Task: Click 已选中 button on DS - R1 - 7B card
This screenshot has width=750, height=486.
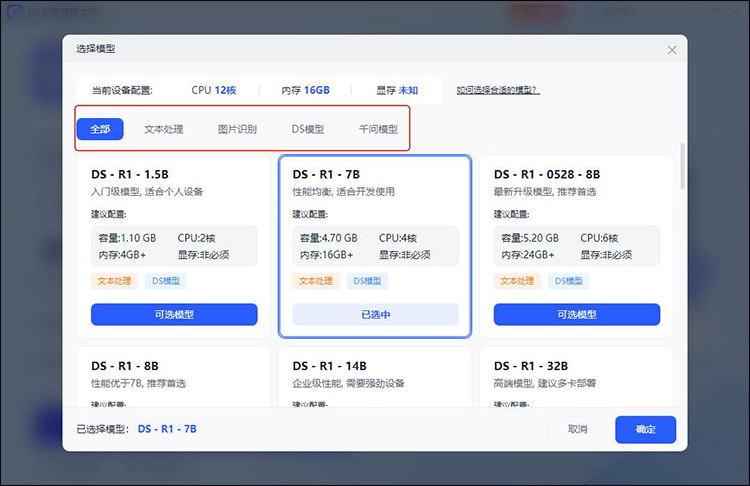Action: pyautogui.click(x=375, y=314)
